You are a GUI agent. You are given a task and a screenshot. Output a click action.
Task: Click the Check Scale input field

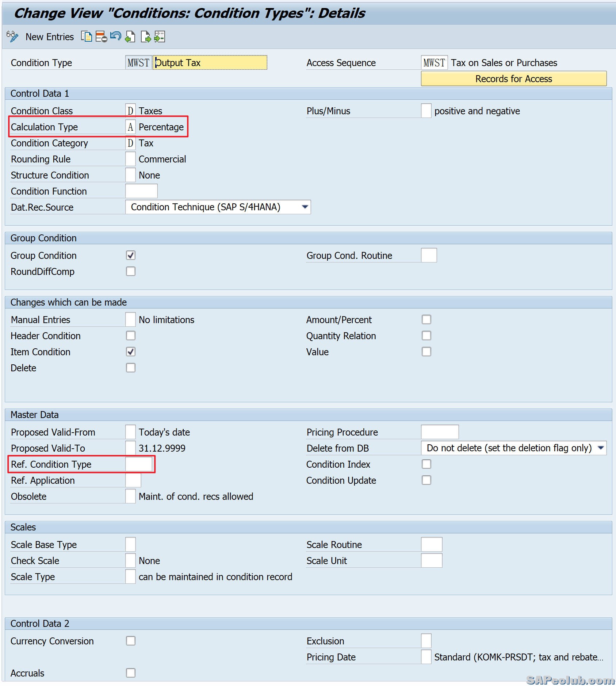130,560
